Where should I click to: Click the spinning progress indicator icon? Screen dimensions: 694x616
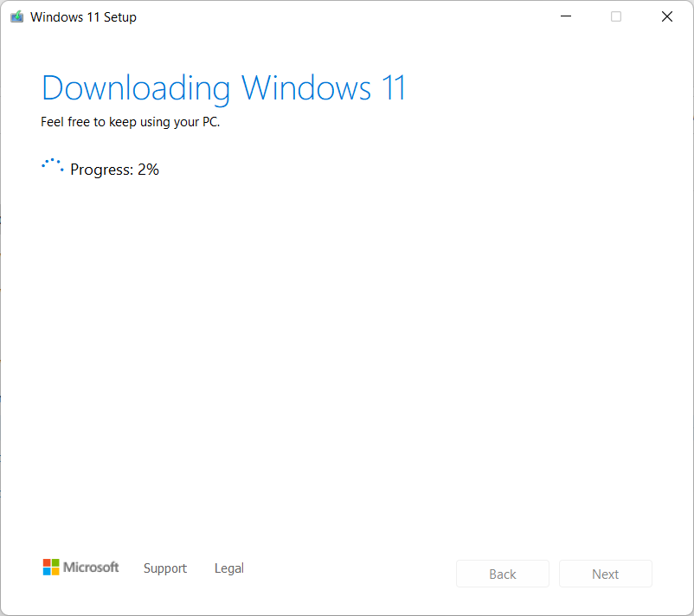[x=52, y=164]
